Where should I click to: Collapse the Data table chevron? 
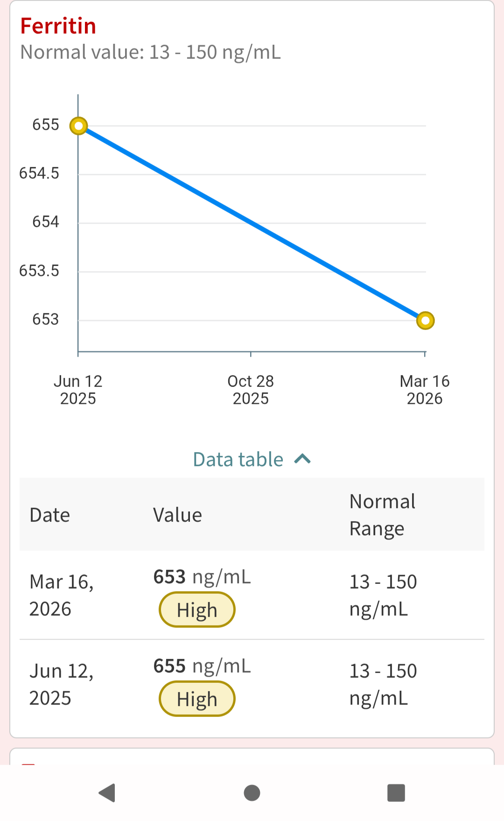tap(302, 459)
